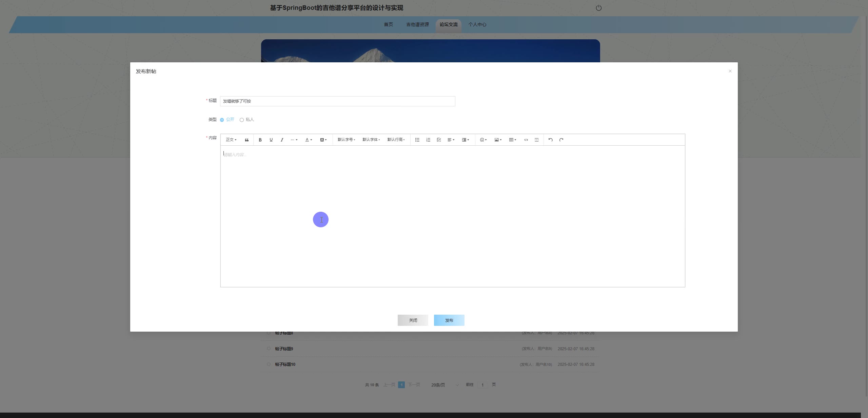This screenshot has width=868, height=418.
Task: Open the font color picker dropdown
Action: coord(308,140)
